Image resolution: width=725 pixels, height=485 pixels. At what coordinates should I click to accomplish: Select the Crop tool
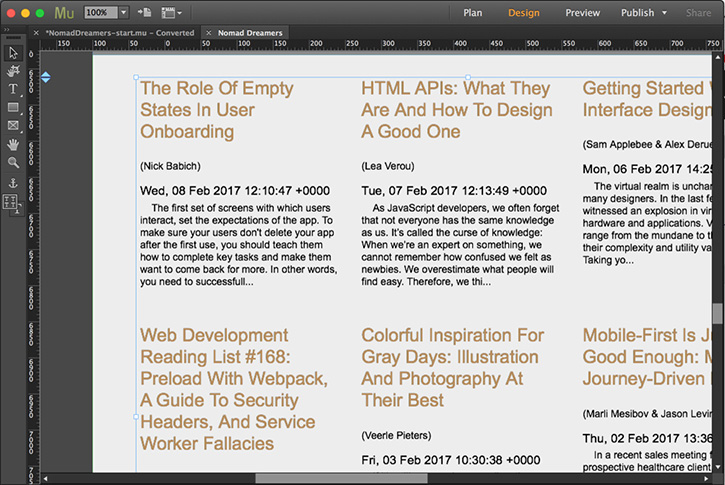(x=13, y=71)
